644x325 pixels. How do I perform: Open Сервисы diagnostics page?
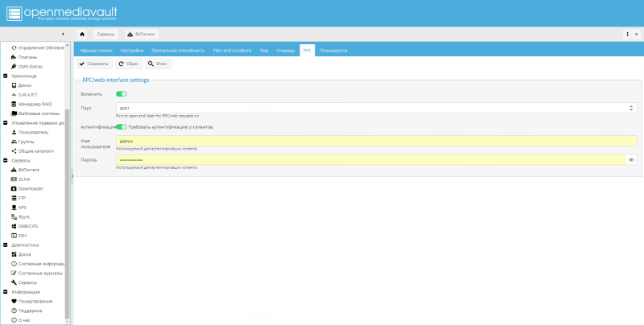pos(27,282)
